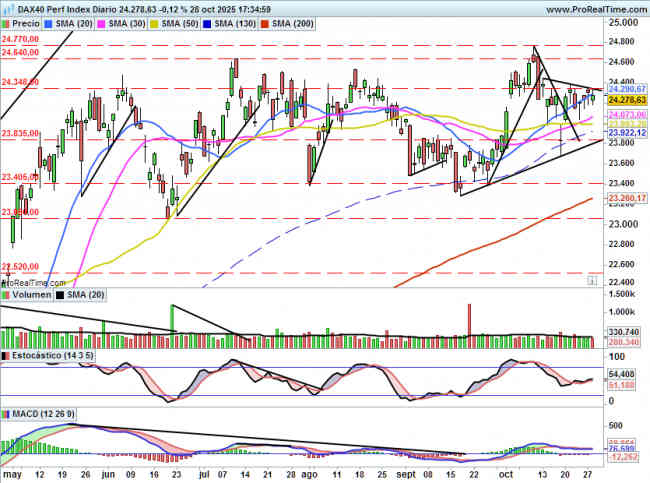Click the Estocástico indicator legend icon
This screenshot has height=483, width=650.
pos(6,355)
